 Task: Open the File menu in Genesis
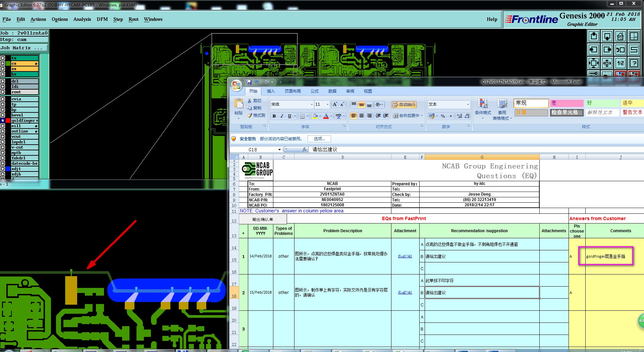click(7, 19)
